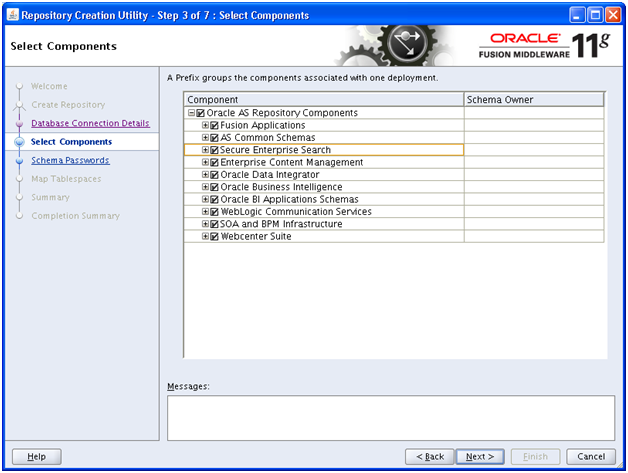Go to Database Connection Details step
This screenshot has height=473, width=628.
point(91,123)
